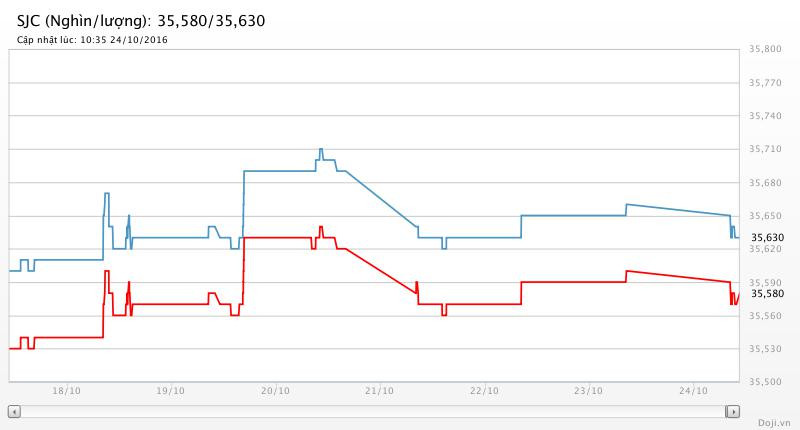The image size is (800, 430).
Task: Click the 35,530 y-axis label
Action: click(x=767, y=349)
